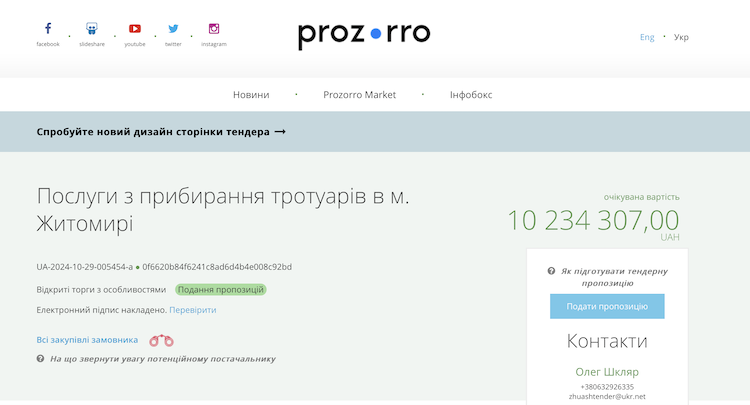Viewport: 750px width, 405px height.
Task: Switch language to Eng
Action: click(647, 37)
